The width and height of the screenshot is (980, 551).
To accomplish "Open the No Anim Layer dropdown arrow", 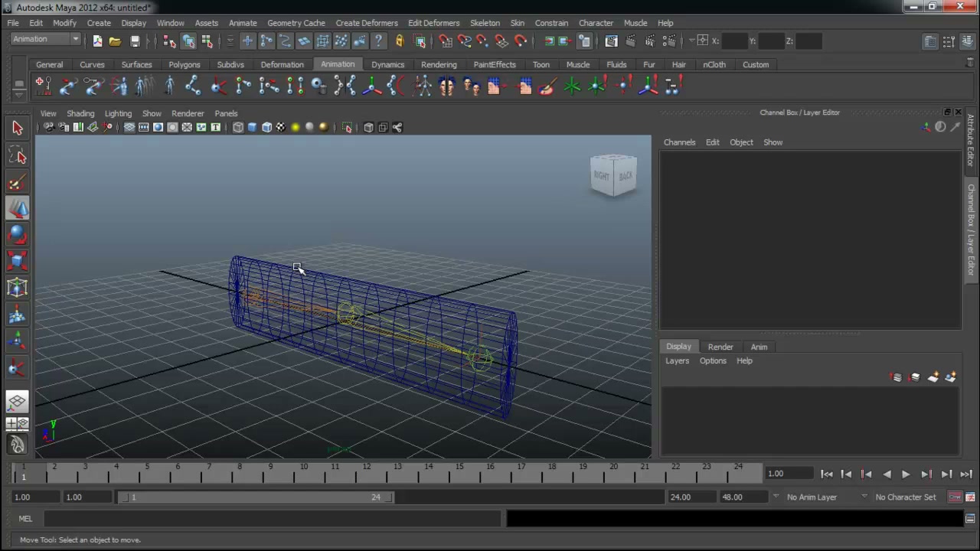I will tap(776, 497).
